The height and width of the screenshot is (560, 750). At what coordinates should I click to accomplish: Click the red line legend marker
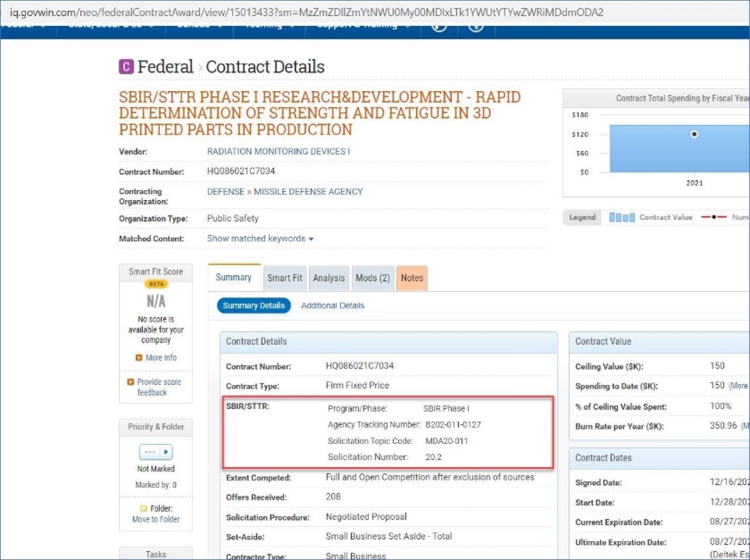click(x=713, y=217)
